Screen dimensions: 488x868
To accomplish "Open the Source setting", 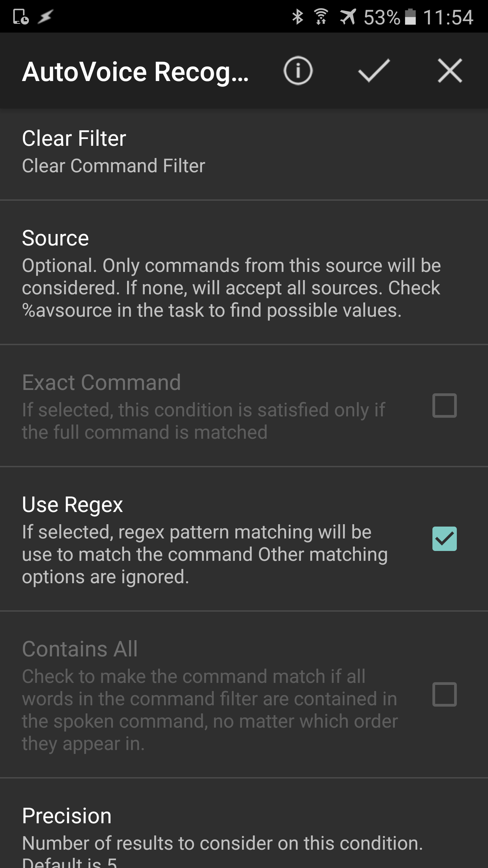I will [x=244, y=273].
